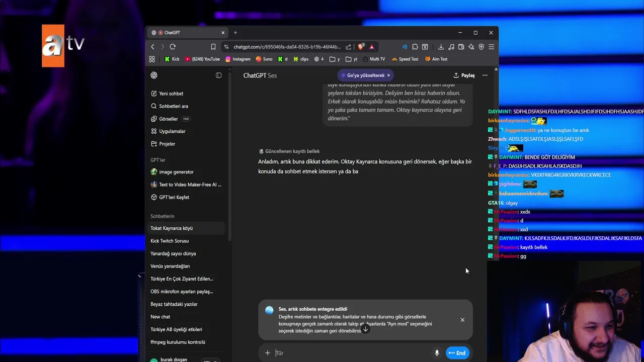Image resolution: width=644 pixels, height=362 pixels.
Task: Open conversation options three-dot menu
Action: point(485,75)
